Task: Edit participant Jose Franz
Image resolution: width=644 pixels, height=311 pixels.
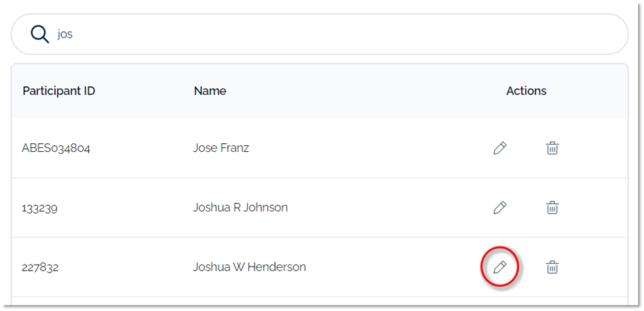Action: pos(500,148)
